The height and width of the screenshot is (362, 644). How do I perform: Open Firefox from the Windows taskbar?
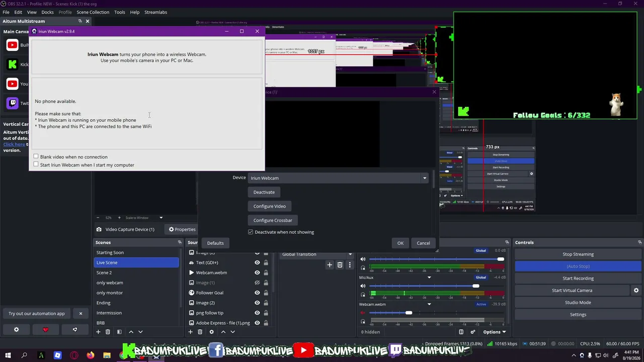[91, 355]
